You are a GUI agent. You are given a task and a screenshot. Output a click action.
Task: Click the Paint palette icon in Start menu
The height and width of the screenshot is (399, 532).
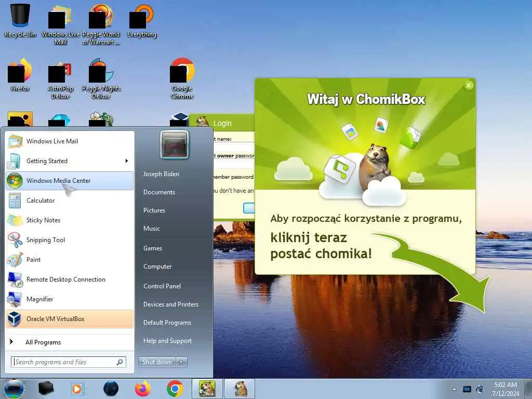pyautogui.click(x=15, y=260)
